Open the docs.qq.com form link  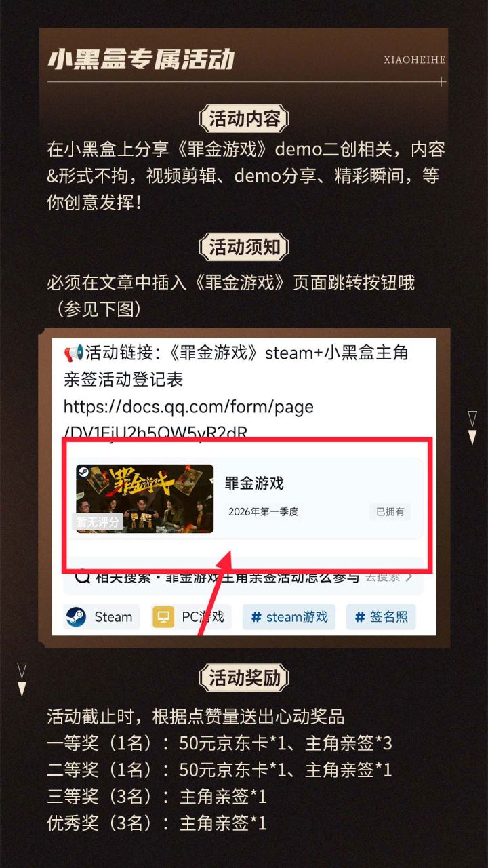(x=188, y=419)
